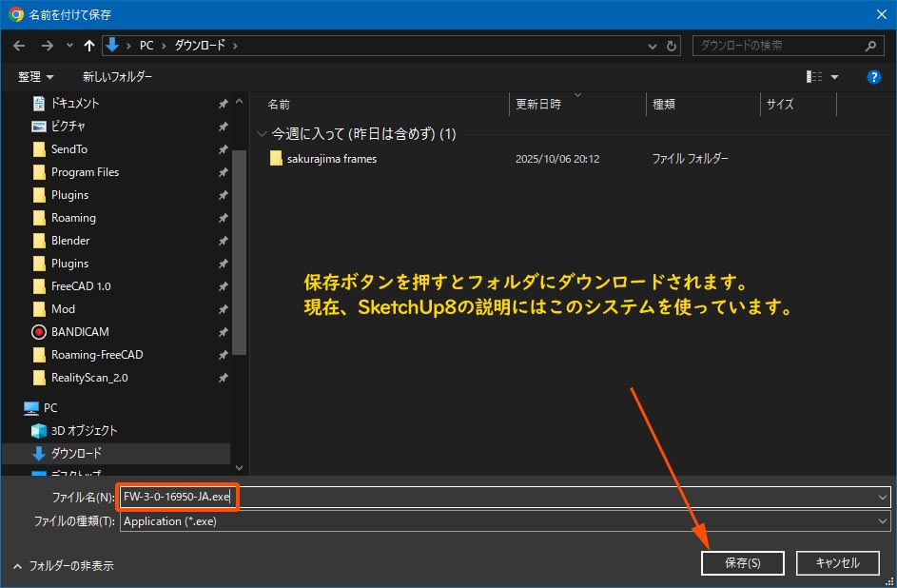Click the Back navigation arrow
Viewport: 897px width, 588px height.
coord(20,45)
